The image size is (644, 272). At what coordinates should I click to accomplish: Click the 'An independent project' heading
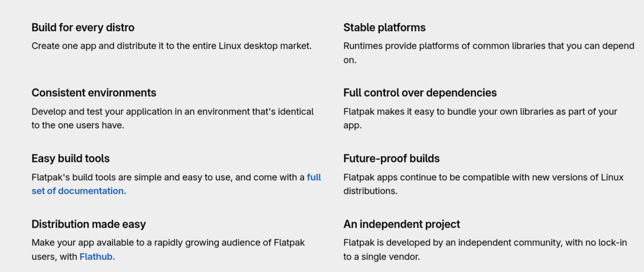pyautogui.click(x=402, y=224)
